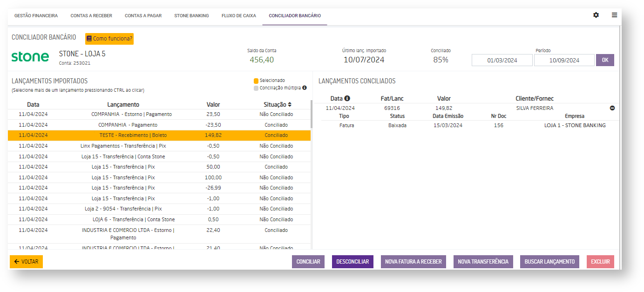Click the yellow Selecionado legend swatch
Viewport: 644px width, 292px height.
pyautogui.click(x=256, y=81)
